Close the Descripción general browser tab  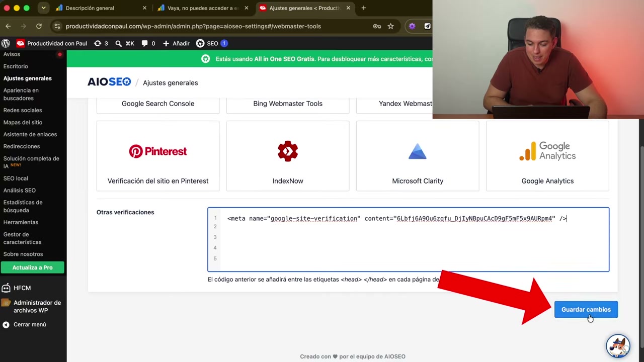pos(144,8)
